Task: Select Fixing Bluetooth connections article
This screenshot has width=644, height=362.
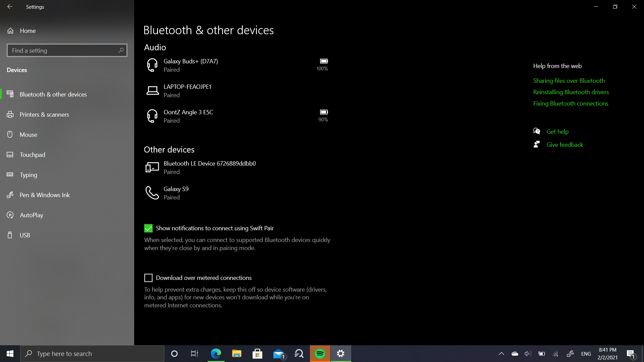Action: pyautogui.click(x=571, y=103)
